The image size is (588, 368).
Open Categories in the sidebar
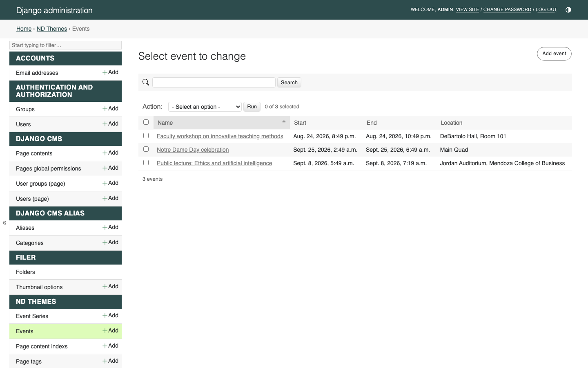click(30, 243)
